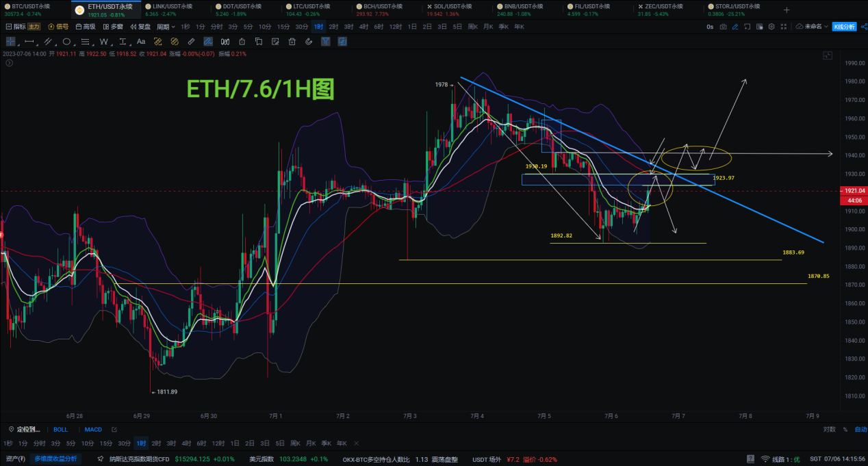868x466 pixels.
Task: Click the 高级 advanced button
Action: coord(85,27)
